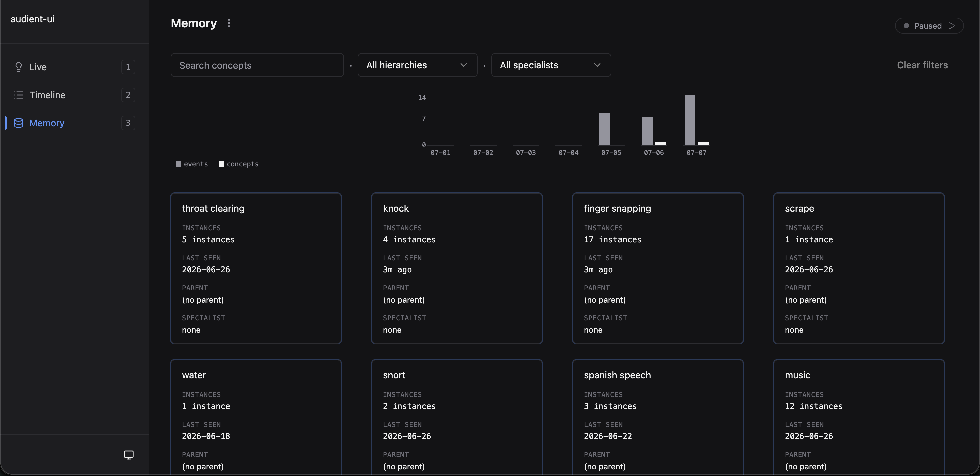Click the concepts legend swatch
This screenshot has height=476, width=980.
pyautogui.click(x=221, y=164)
